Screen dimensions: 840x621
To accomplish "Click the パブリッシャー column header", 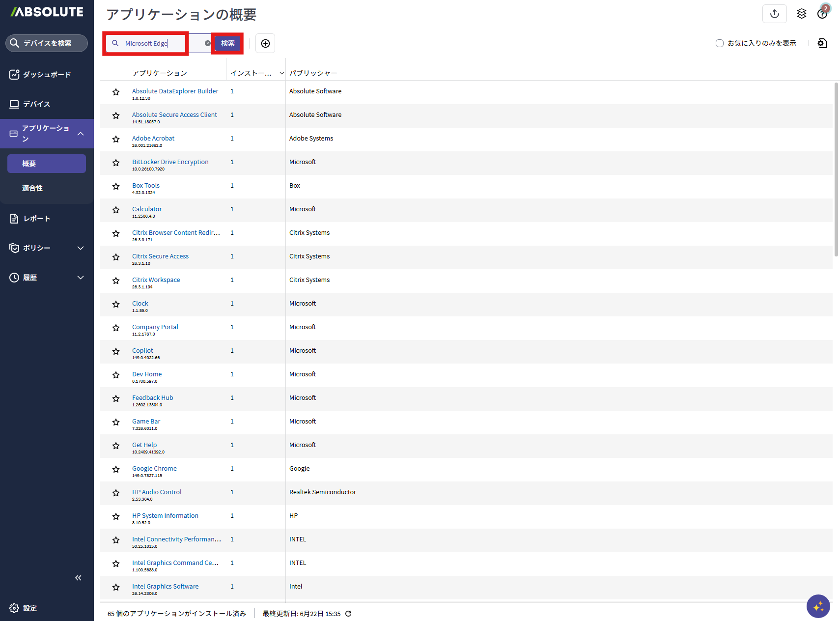I will click(313, 73).
